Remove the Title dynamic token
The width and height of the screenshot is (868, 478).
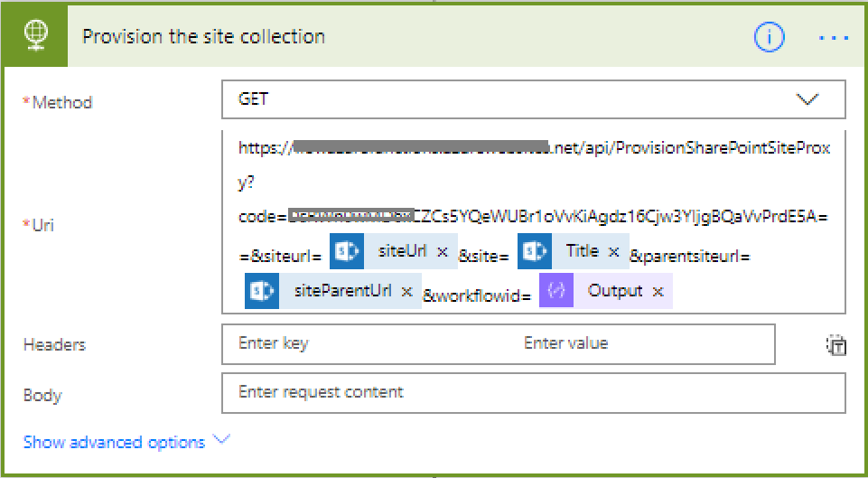[x=613, y=251]
